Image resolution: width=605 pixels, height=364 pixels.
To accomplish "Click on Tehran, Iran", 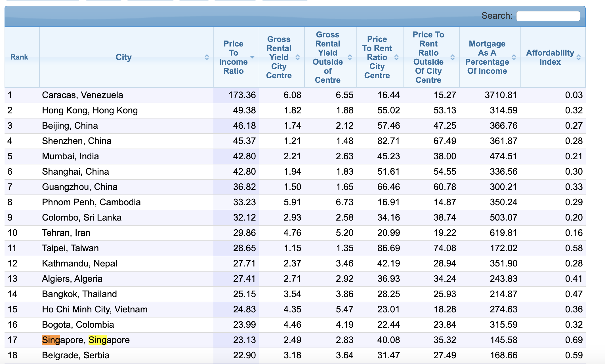I will (66, 233).
